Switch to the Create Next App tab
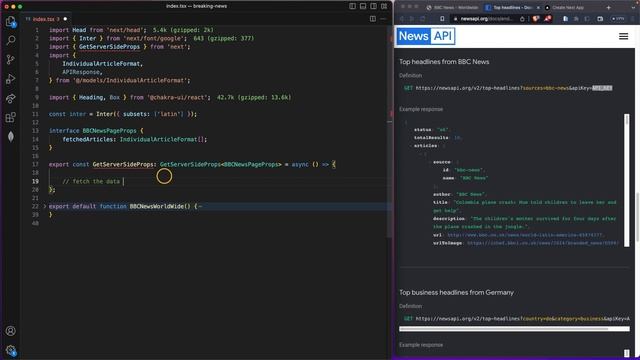Screen dimensions: 640x360 click(x=564, y=7)
